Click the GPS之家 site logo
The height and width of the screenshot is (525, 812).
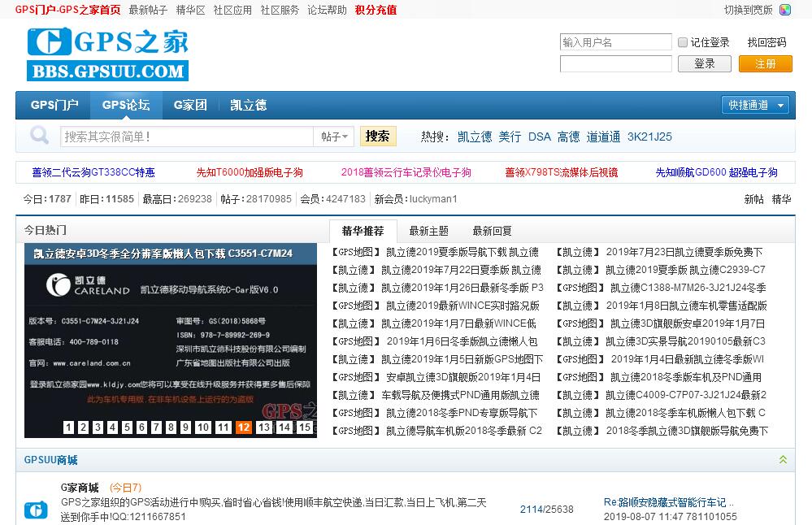pos(107,54)
